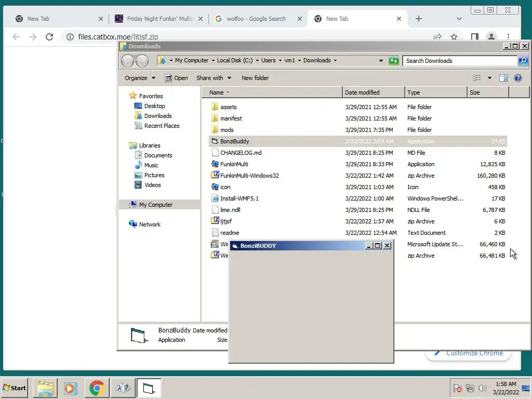Open the assets folder icon
532x399 pixels.
click(x=215, y=107)
